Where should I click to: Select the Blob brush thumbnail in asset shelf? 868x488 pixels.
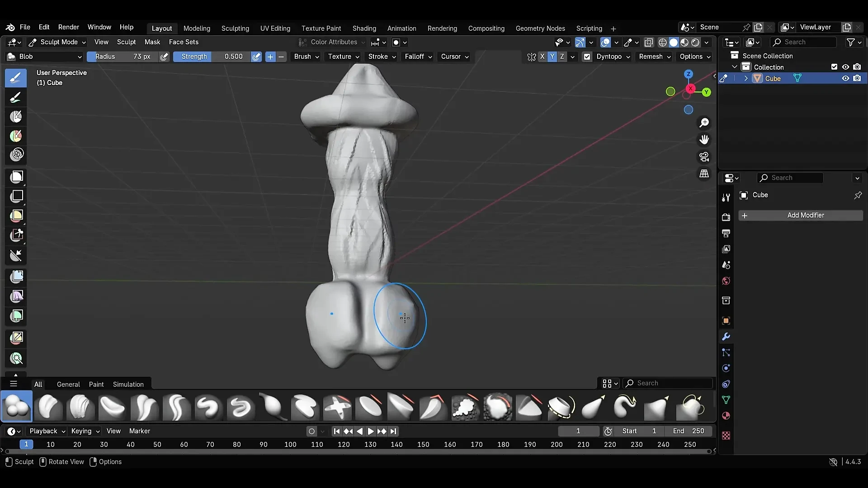(17, 407)
